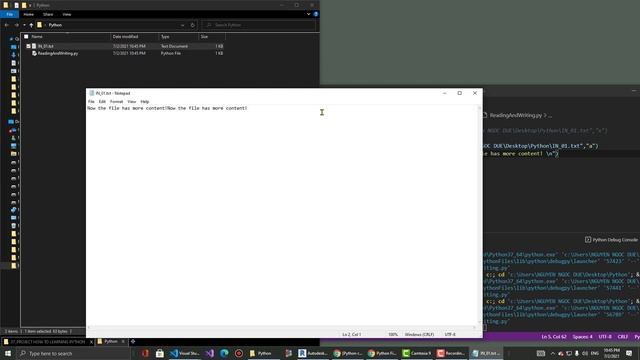Switch to first Chrome Python taskbar window
The height and width of the screenshot is (360, 640).
348,353
